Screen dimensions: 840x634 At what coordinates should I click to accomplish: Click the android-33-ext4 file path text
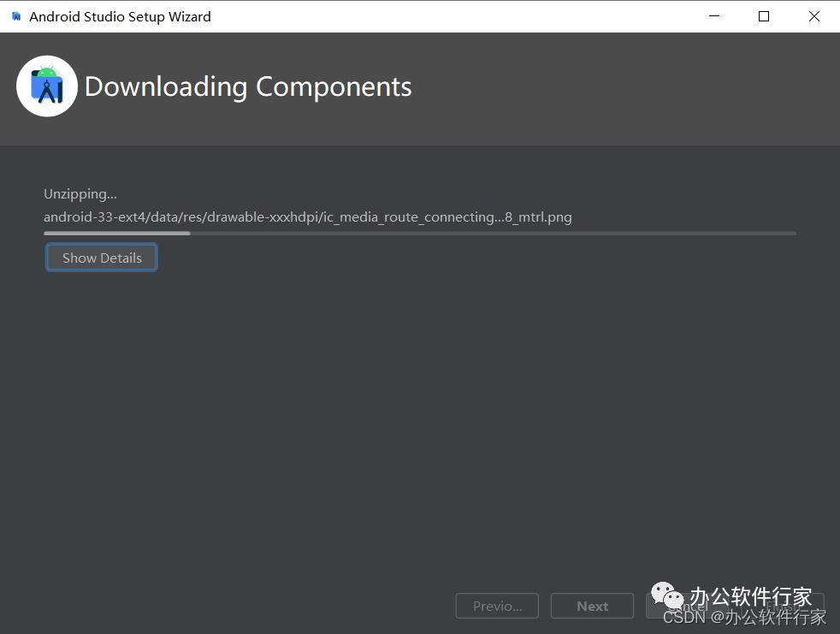pos(307,217)
